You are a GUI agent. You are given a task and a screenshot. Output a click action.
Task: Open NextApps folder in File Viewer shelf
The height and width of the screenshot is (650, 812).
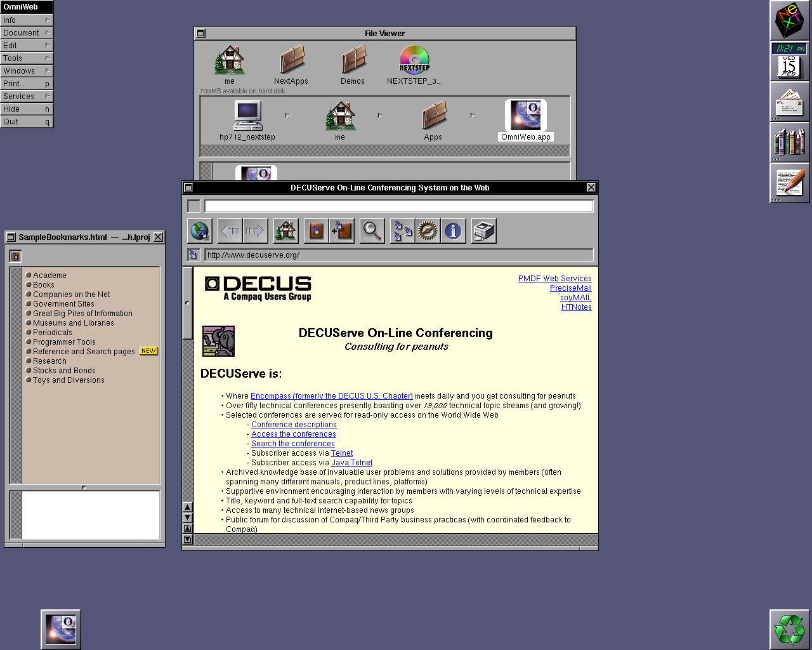pos(291,65)
